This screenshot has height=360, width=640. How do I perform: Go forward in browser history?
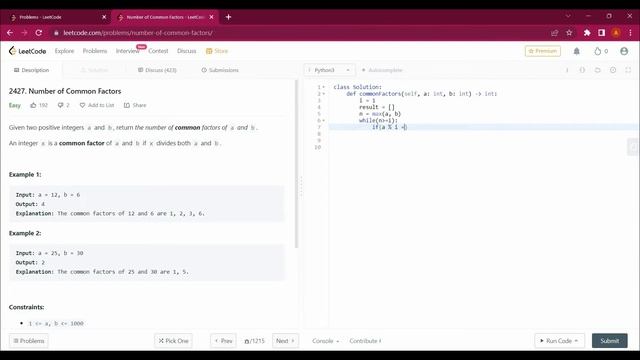pyautogui.click(x=24, y=33)
